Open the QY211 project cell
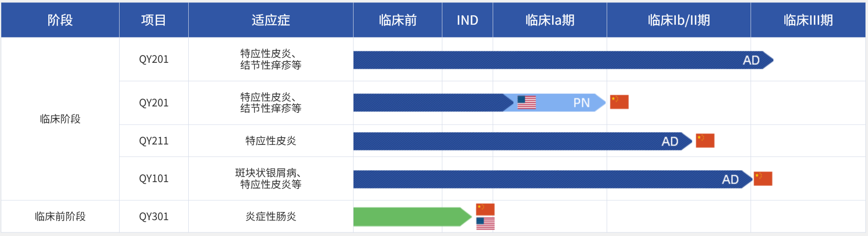The height and width of the screenshot is (236, 868). 154,141
